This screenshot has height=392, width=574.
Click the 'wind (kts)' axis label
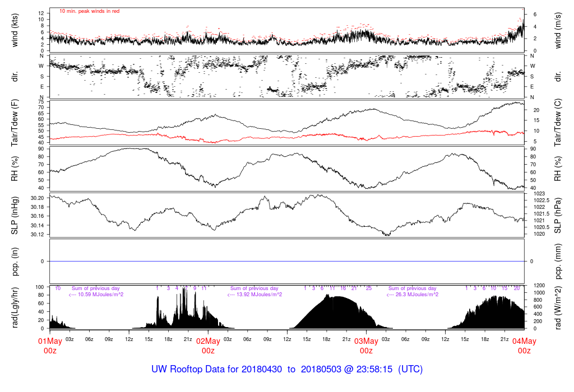click(15, 30)
